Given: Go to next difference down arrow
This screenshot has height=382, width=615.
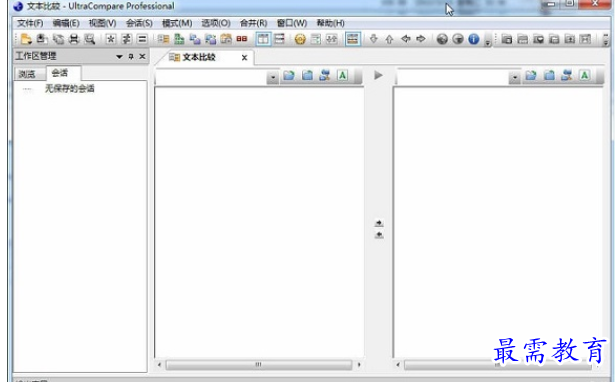Looking at the screenshot, I should pos(373,39).
